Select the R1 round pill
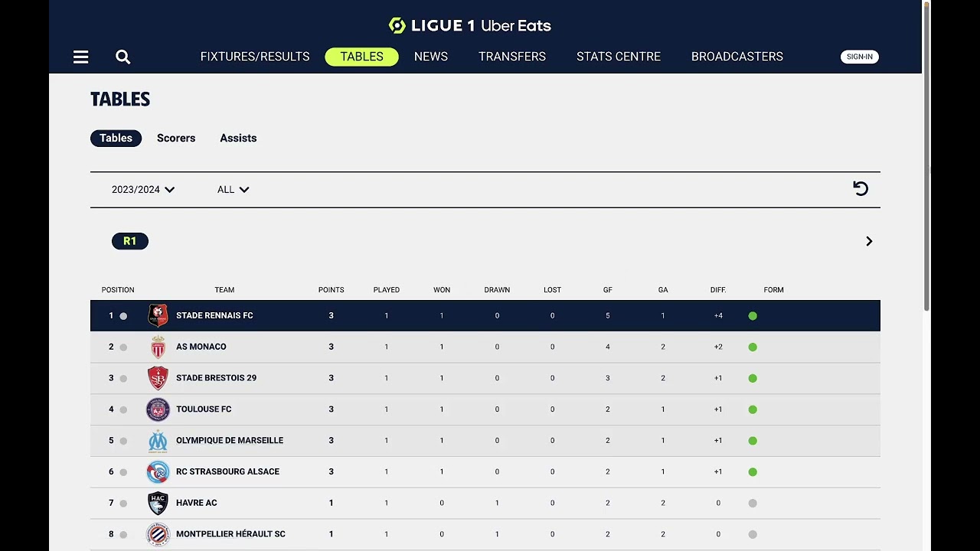980x551 pixels. coord(130,241)
